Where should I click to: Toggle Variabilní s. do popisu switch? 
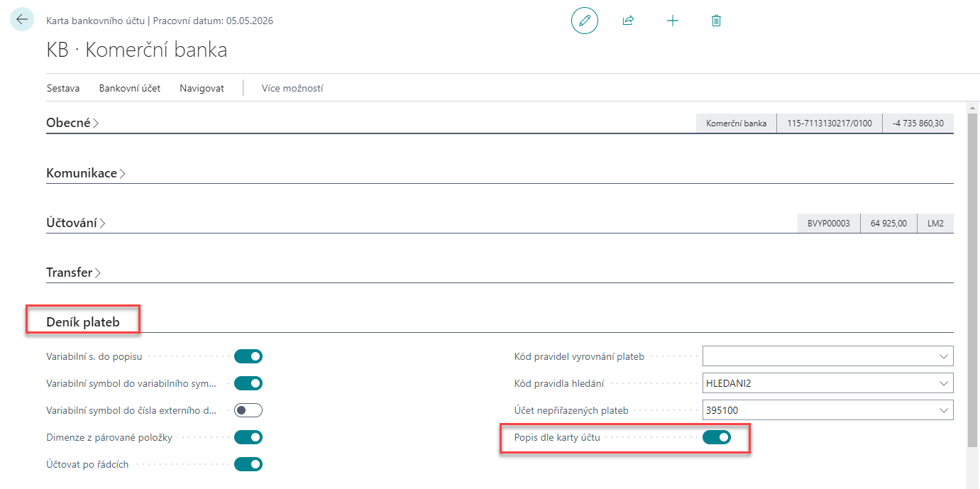(248, 356)
